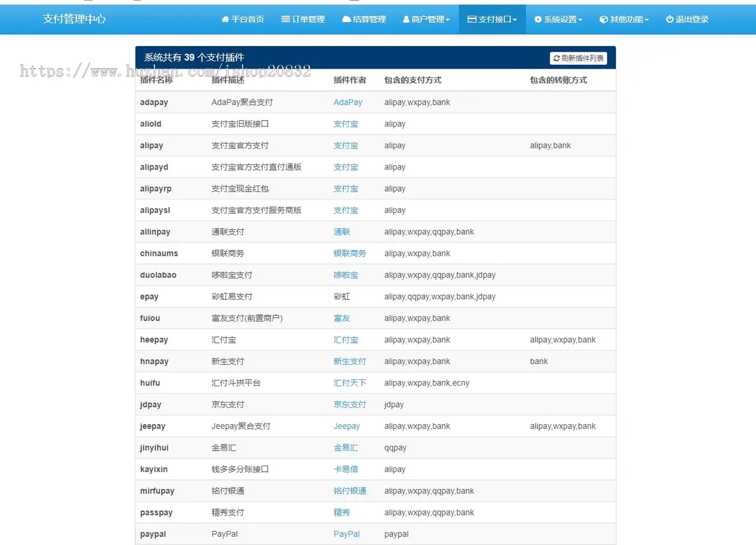The image size is (756, 545).
Task: Open the 汇付宝 author link
Action: [x=346, y=340]
